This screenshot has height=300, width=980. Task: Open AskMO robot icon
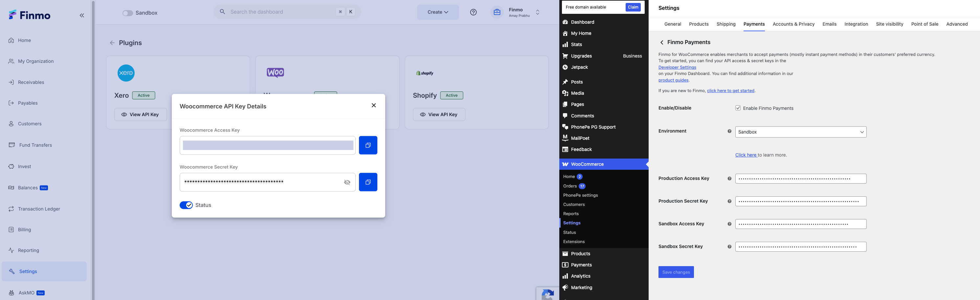[x=11, y=293]
